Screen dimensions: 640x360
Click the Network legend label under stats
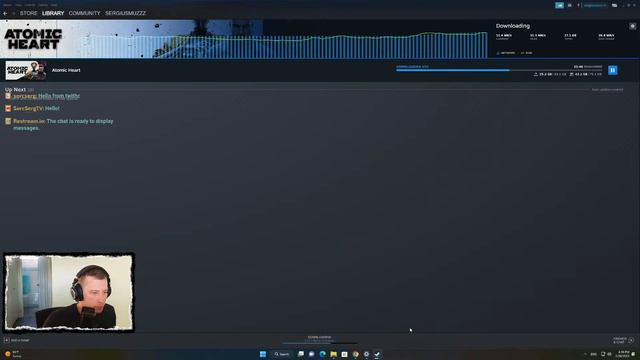click(x=506, y=53)
